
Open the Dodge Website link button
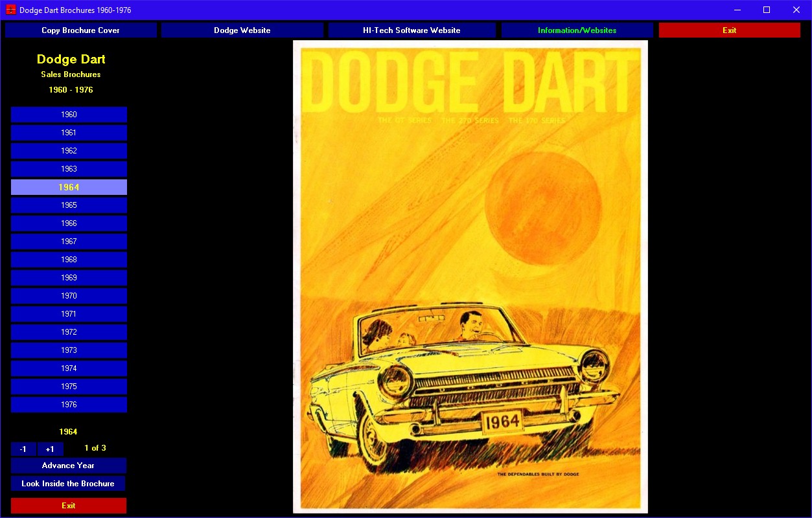tap(242, 30)
